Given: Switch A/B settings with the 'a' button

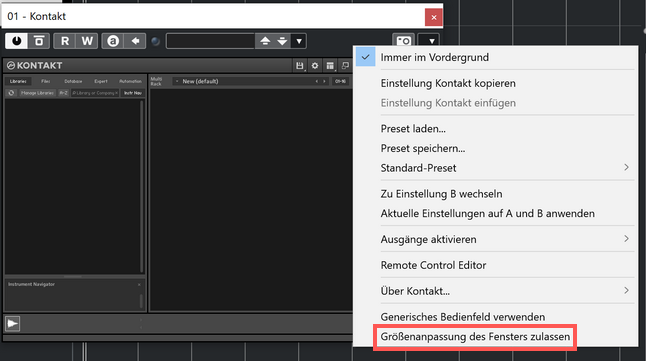Looking at the screenshot, I should [113, 41].
